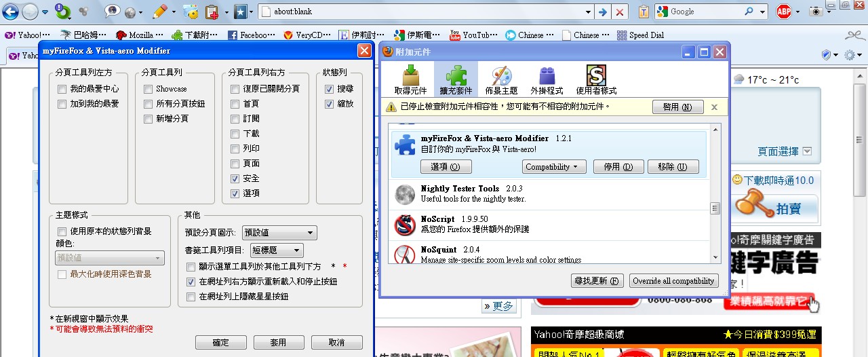The height and width of the screenshot is (357, 868).
Task: Open the Adblock Plus dropdown arrow
Action: coord(797,12)
